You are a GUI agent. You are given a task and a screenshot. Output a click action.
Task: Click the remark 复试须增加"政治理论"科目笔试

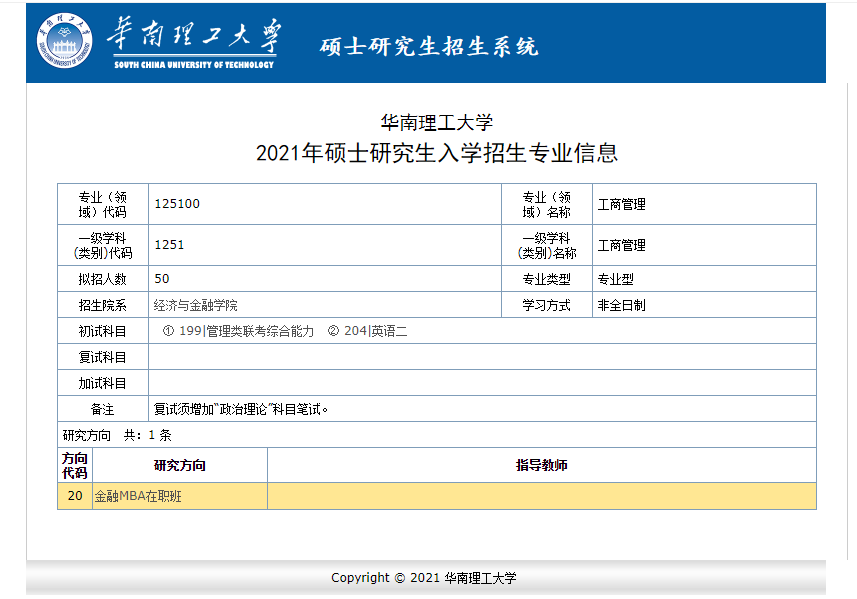[x=241, y=409]
